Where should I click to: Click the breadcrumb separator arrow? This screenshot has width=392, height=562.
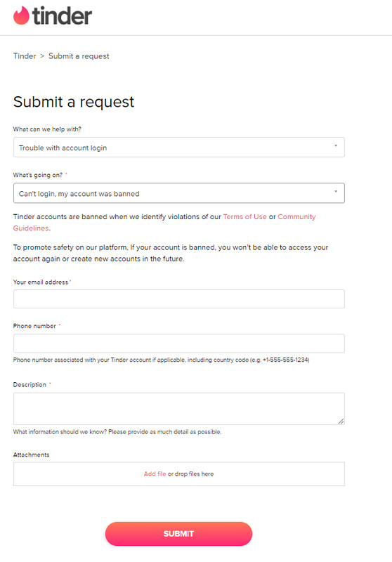[42, 56]
